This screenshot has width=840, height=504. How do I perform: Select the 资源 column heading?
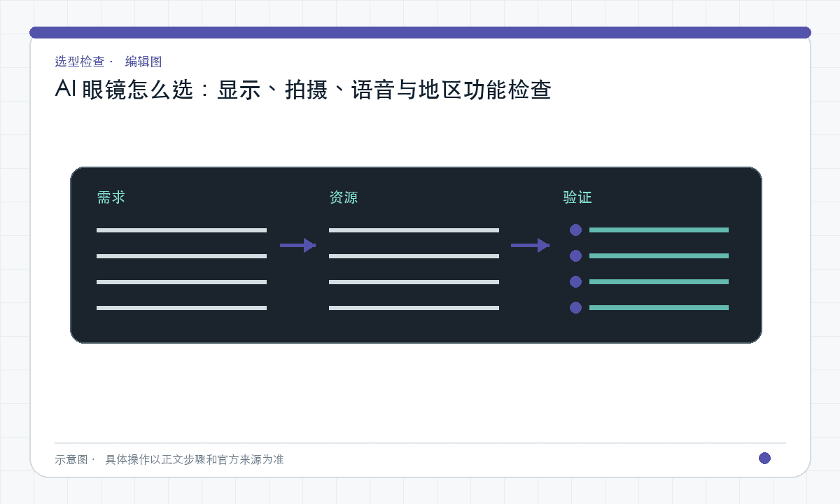343,197
